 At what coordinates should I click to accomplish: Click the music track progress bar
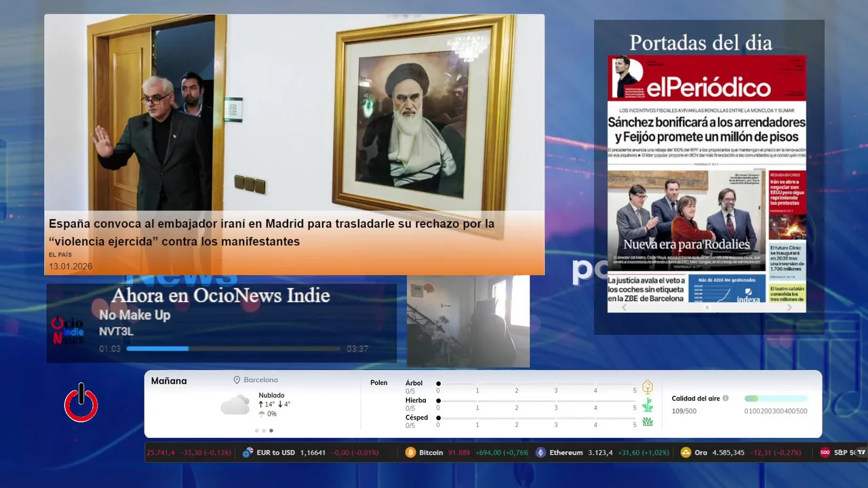[x=233, y=348]
